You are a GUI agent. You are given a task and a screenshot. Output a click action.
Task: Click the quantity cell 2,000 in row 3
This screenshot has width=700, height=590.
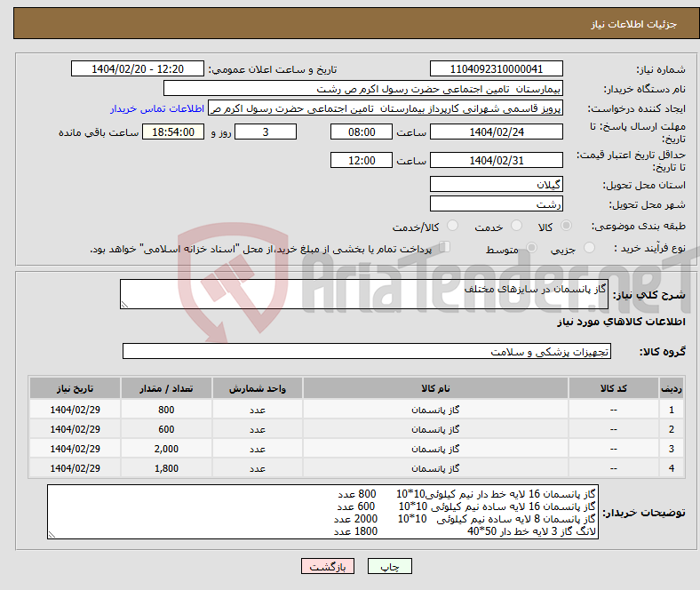pyautogui.click(x=166, y=449)
